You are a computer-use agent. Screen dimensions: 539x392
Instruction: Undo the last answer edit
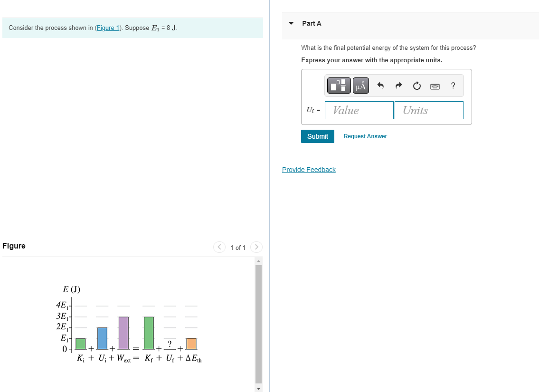(380, 85)
